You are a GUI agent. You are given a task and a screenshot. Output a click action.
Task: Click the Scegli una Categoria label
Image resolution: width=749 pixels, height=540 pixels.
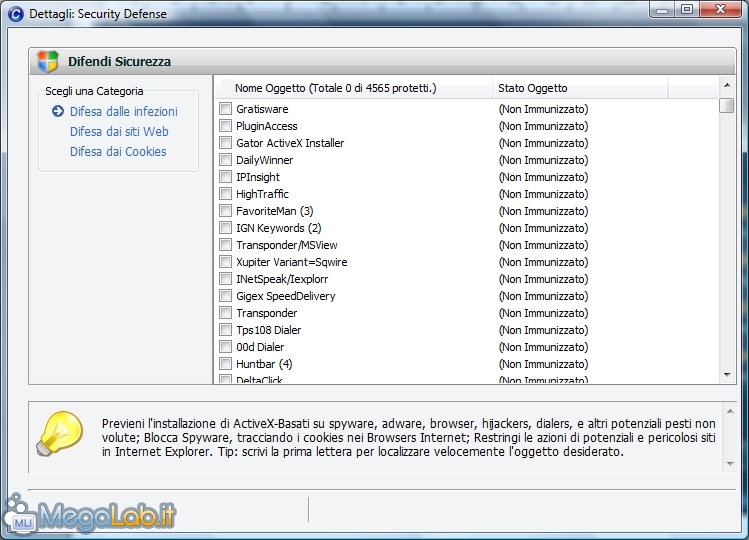tap(94, 91)
